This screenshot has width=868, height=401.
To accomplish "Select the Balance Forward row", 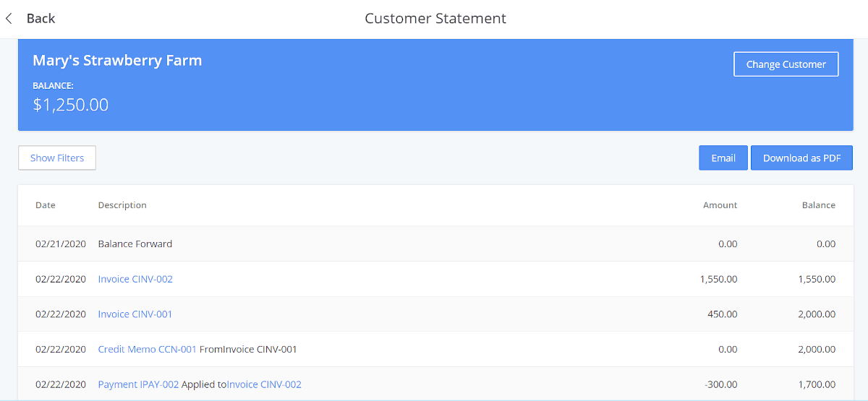I will 435,243.
